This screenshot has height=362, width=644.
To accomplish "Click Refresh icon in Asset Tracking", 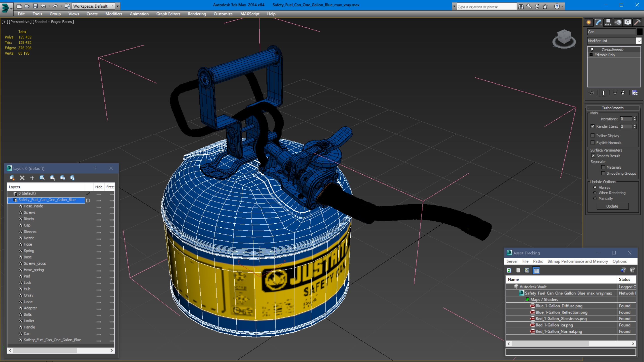I will coord(509,270).
